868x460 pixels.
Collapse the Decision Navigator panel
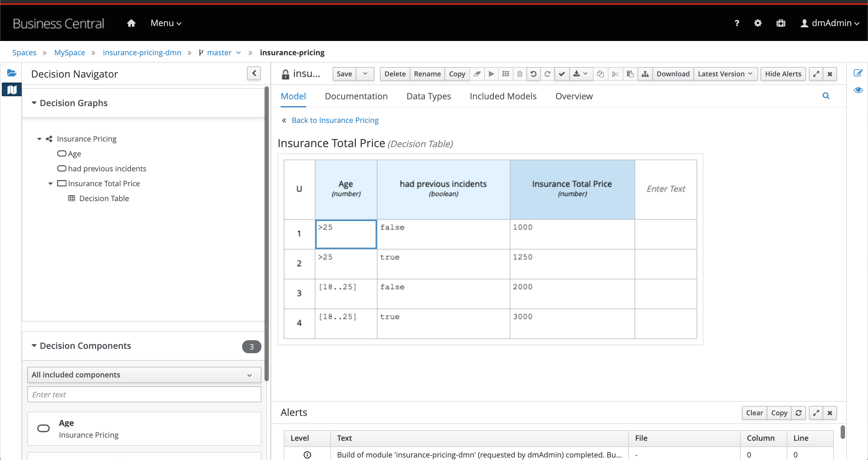click(254, 73)
